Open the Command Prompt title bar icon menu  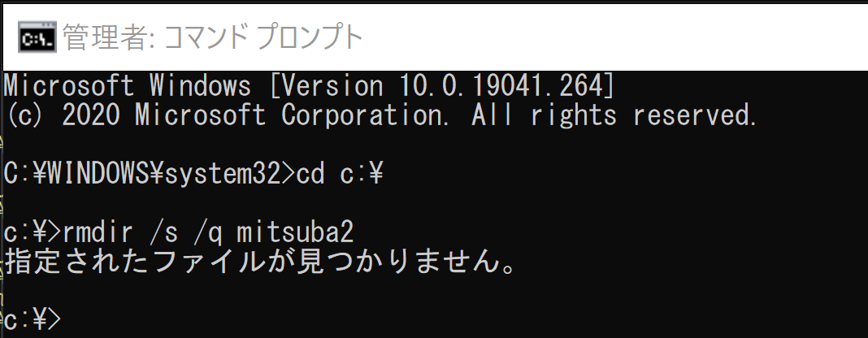coord(37,37)
